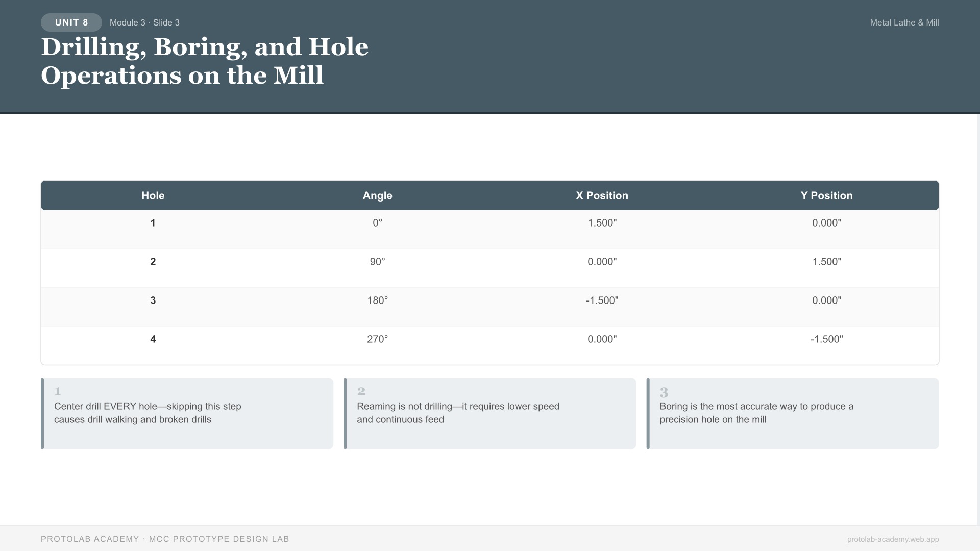The image size is (980, 551).
Task: Click the Y Position column header
Action: click(x=826, y=195)
